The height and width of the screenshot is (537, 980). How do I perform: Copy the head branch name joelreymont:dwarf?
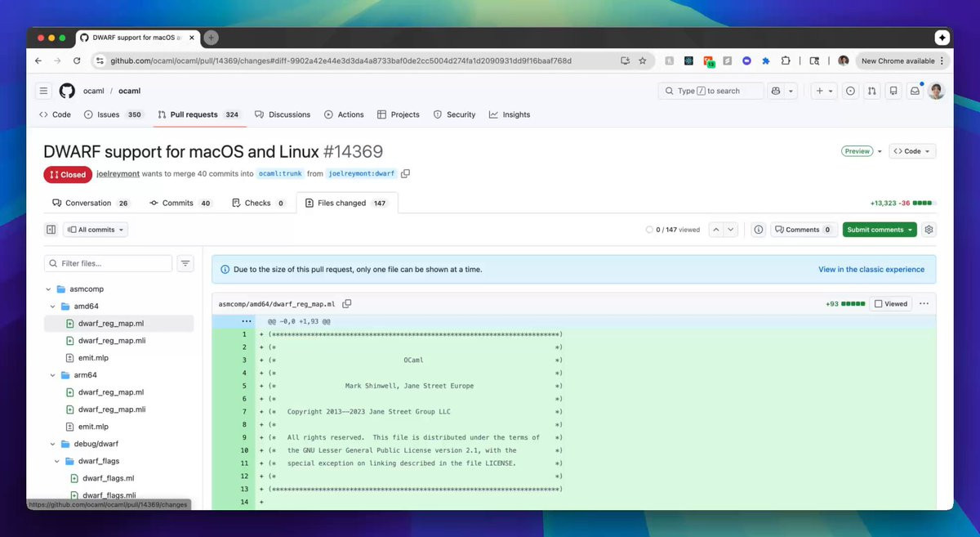[406, 173]
